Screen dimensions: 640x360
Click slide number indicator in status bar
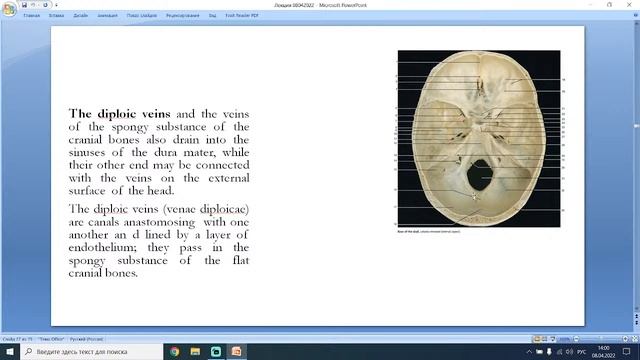click(x=17, y=339)
